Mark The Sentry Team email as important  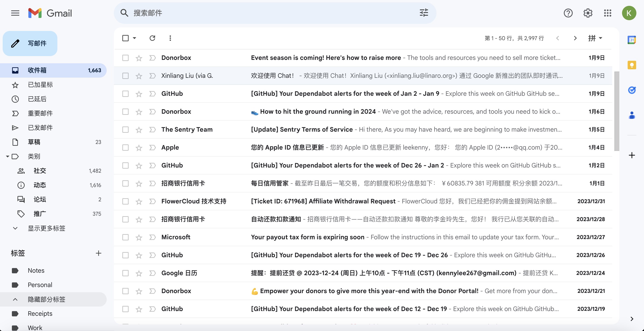click(x=152, y=130)
